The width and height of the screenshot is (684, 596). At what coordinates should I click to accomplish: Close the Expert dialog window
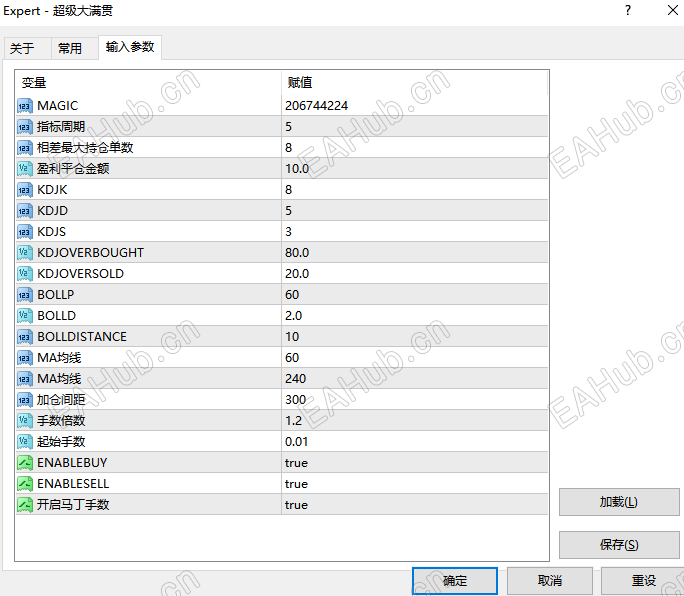[673, 10]
